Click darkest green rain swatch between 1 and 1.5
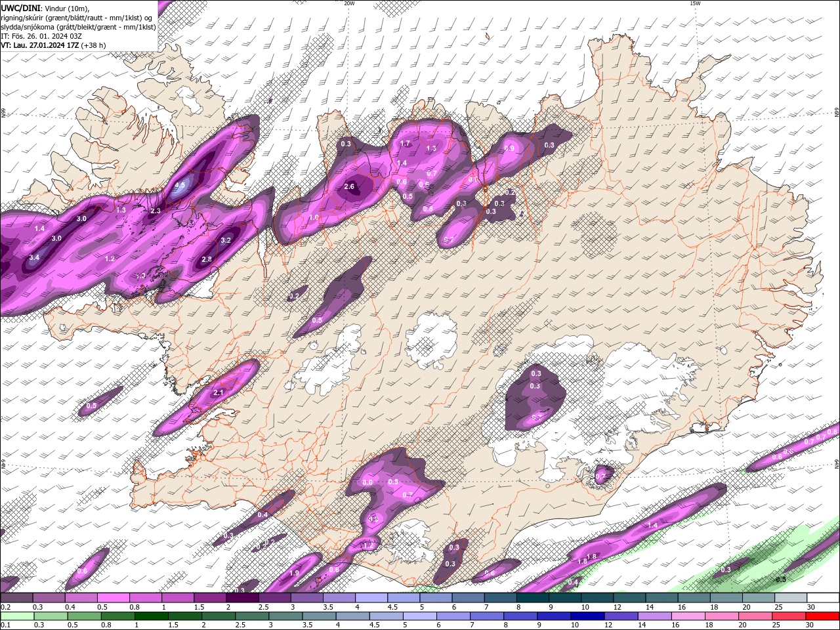The width and height of the screenshot is (840, 630). pos(151,616)
